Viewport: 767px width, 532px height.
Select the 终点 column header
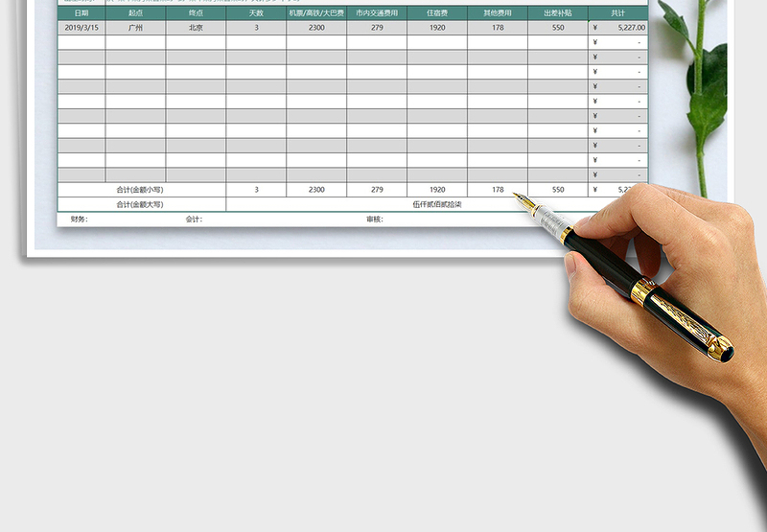196,13
